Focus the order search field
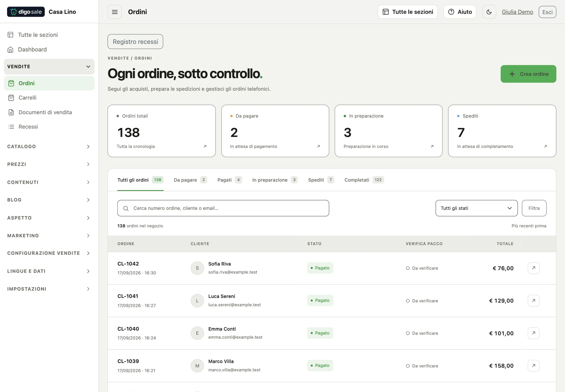This screenshot has width=565, height=392. point(223,208)
